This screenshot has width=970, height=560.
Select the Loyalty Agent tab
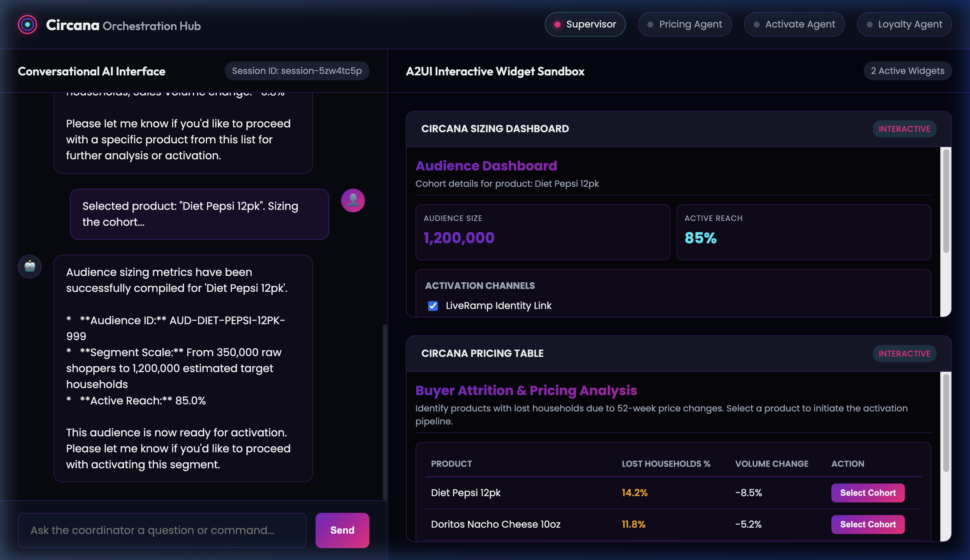coord(904,25)
